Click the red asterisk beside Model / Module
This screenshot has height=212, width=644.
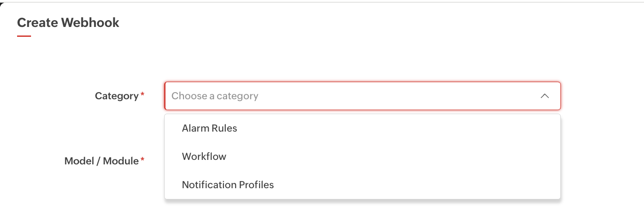pos(143,159)
